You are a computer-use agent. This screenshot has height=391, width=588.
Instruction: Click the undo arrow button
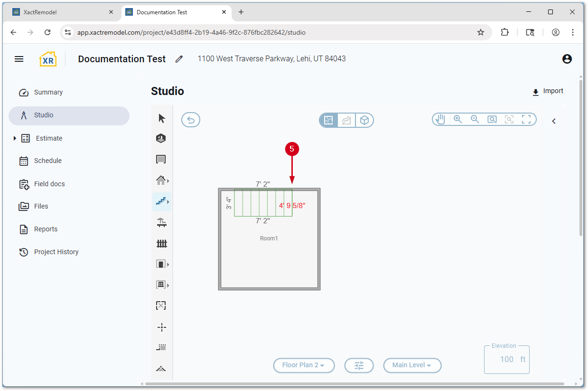point(191,120)
